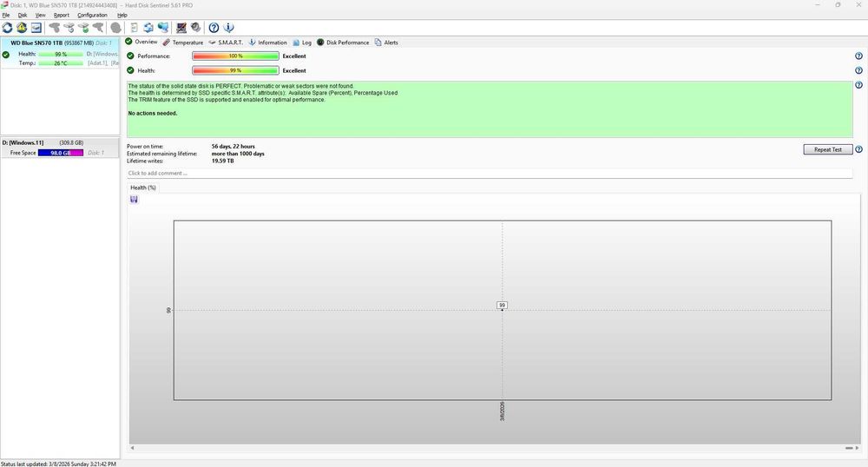The height and width of the screenshot is (467, 868).
Task: Click the envelope-shaped toolbar icon
Action: (x=36, y=28)
